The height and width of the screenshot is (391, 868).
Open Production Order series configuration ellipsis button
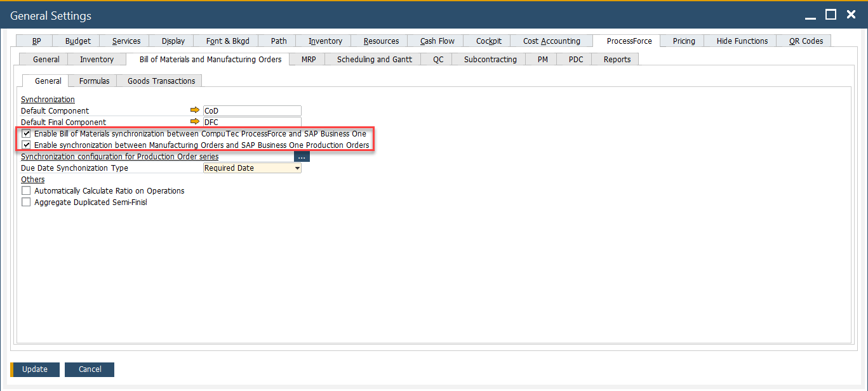pos(302,157)
